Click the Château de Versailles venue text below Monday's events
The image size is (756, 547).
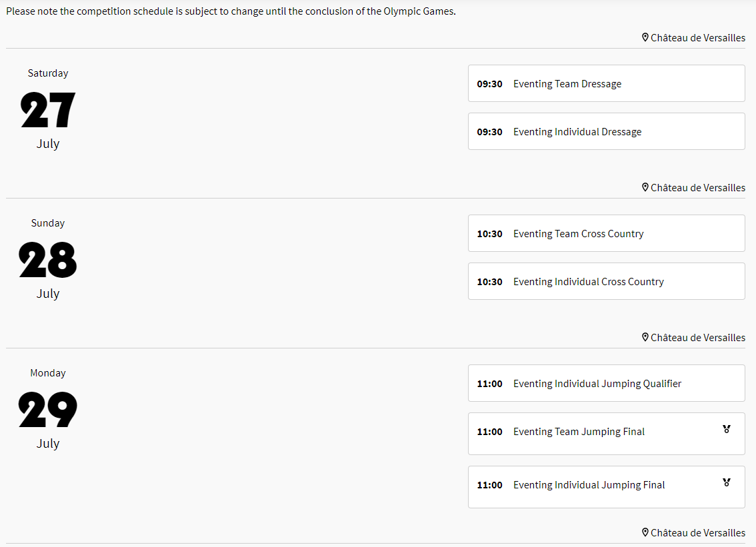click(x=697, y=533)
